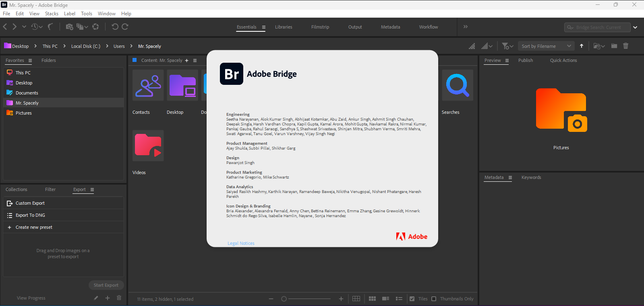Open the recent folders dropdown icon
Screen dimensions: 644x306
coord(599,46)
